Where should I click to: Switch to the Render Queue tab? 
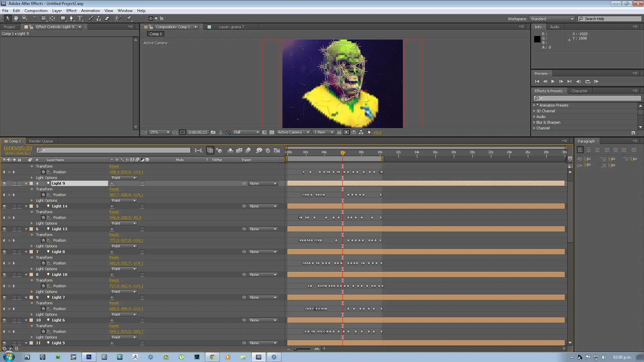41,141
